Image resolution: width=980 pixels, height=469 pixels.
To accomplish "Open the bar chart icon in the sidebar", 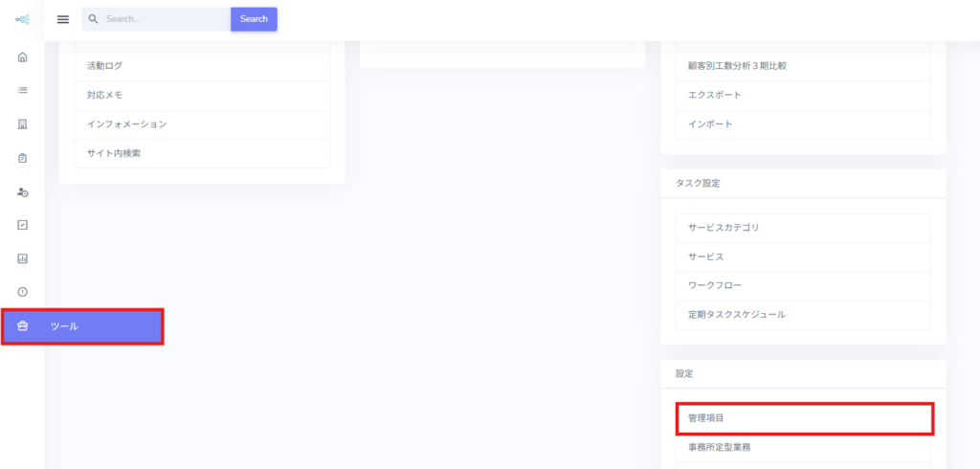I will point(23,258).
